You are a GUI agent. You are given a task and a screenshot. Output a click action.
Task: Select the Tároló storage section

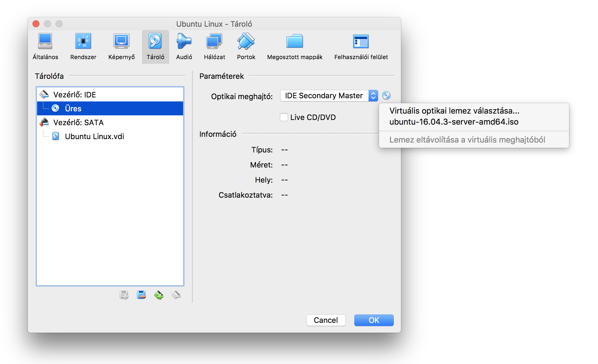coord(155,47)
